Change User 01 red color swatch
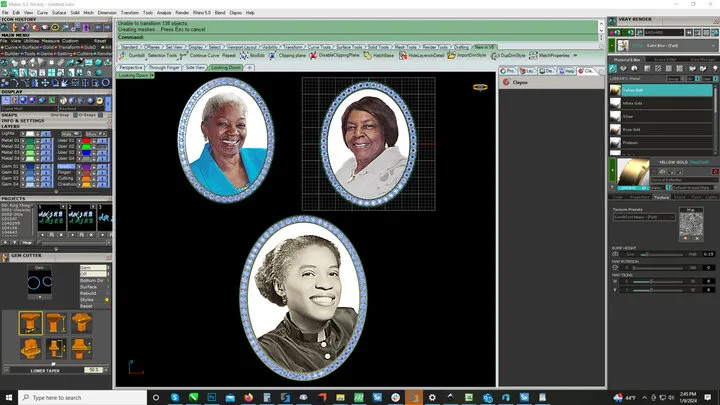The width and height of the screenshot is (720, 405). 86,141
